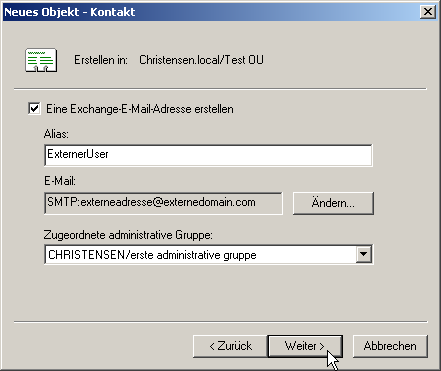The height and width of the screenshot is (371, 441).
Task: Click the 'Alias:' label
Action: tap(56, 134)
